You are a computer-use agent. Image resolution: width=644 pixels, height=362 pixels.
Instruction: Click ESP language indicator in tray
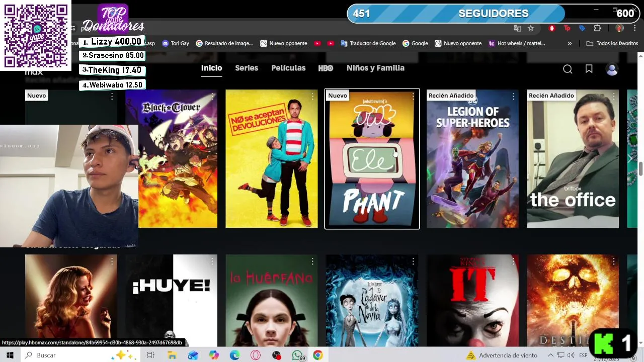(583, 355)
